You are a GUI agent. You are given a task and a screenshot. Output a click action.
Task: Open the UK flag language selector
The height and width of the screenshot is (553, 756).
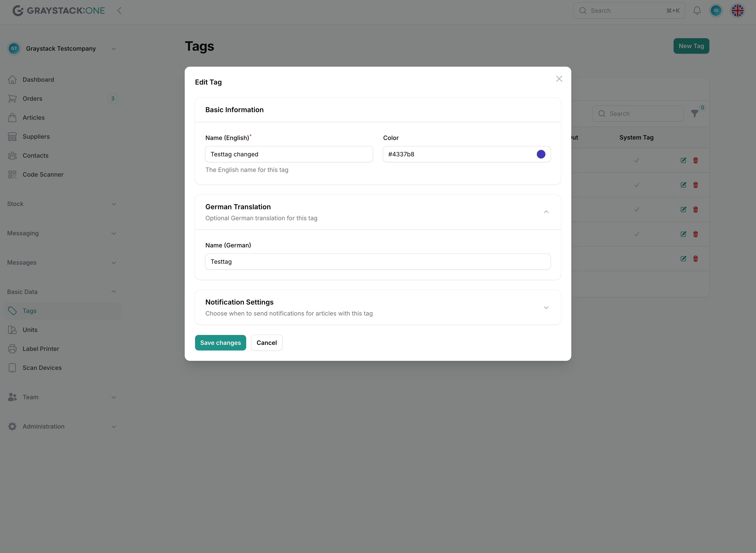point(737,11)
